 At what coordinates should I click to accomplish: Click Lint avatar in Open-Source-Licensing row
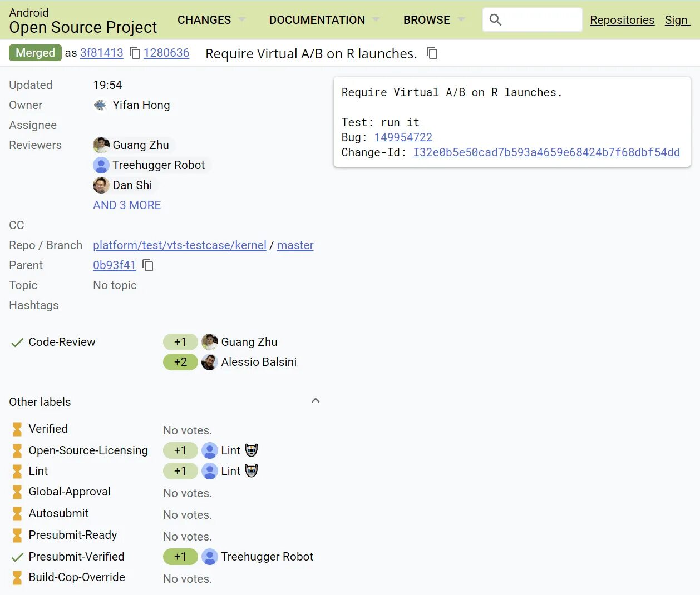click(x=210, y=450)
